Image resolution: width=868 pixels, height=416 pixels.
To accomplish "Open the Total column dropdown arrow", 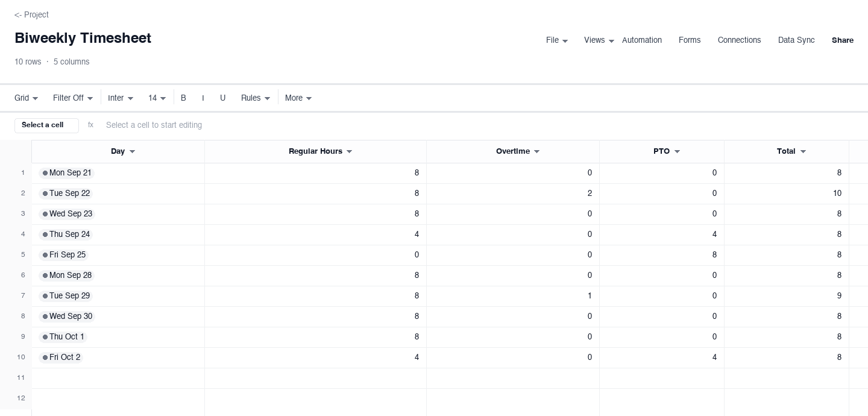I will [803, 152].
